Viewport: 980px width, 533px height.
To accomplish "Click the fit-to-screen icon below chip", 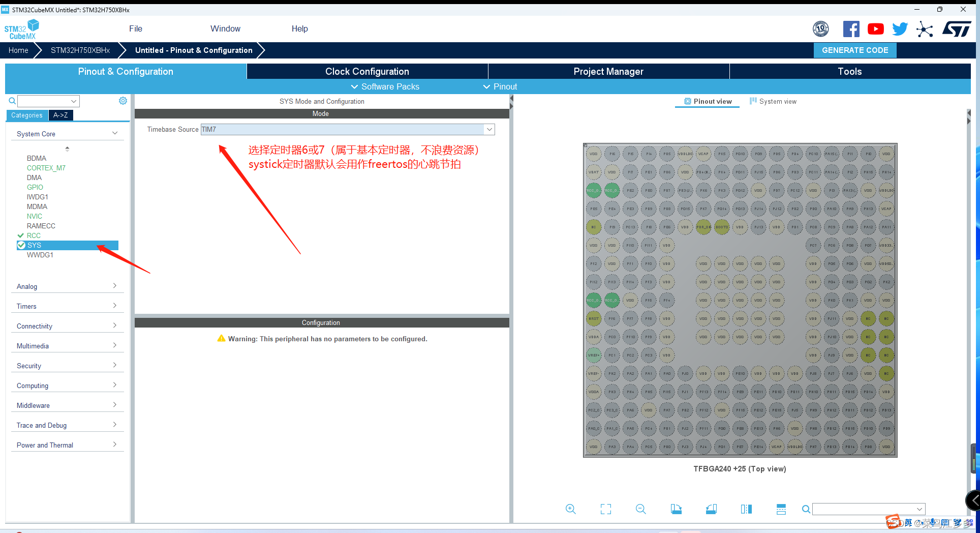I will click(x=605, y=509).
